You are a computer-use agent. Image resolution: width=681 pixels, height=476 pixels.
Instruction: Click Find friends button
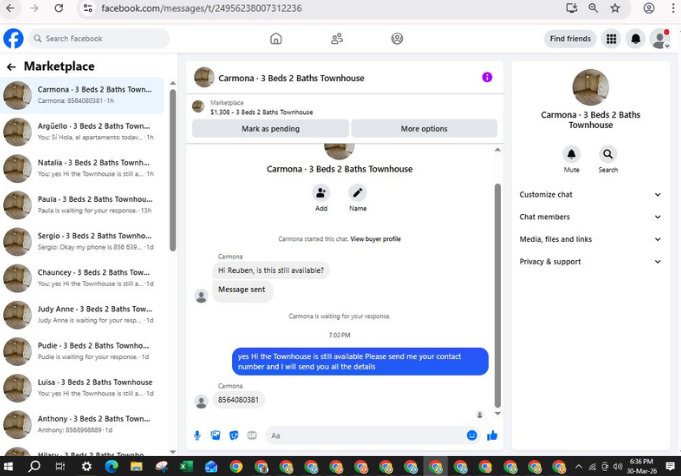pos(570,39)
